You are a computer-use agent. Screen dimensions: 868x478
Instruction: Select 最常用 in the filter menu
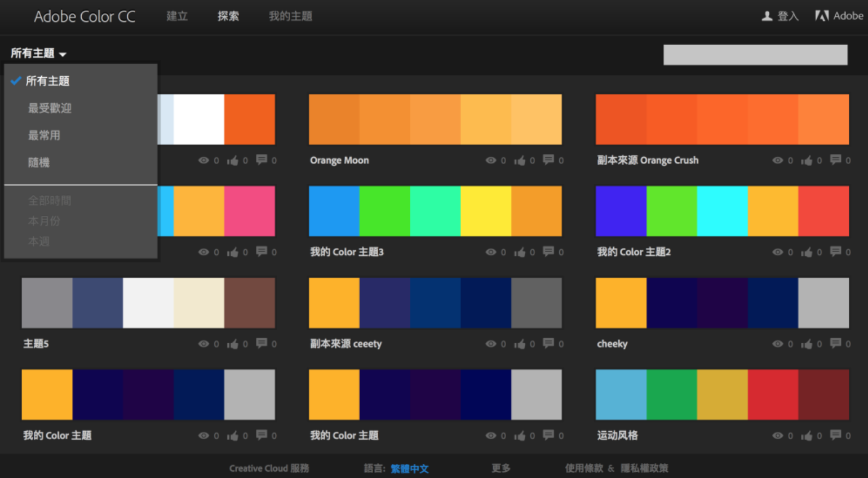pos(44,135)
